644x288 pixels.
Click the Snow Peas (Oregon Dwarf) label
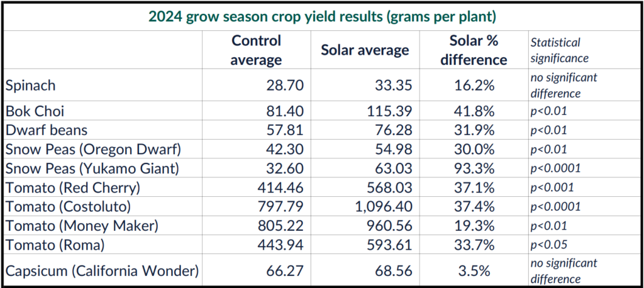point(92,149)
